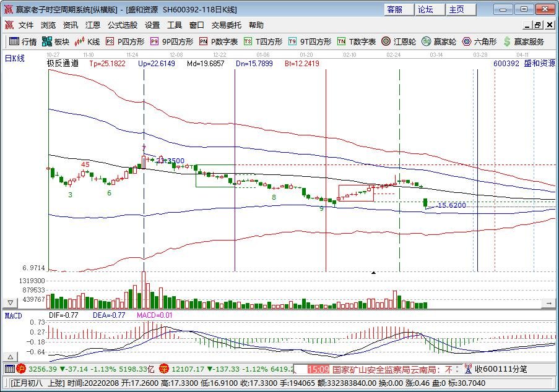The width and height of the screenshot is (559, 392).
Task: Click the Dn=15.7899 channel value
Action: coord(254,64)
